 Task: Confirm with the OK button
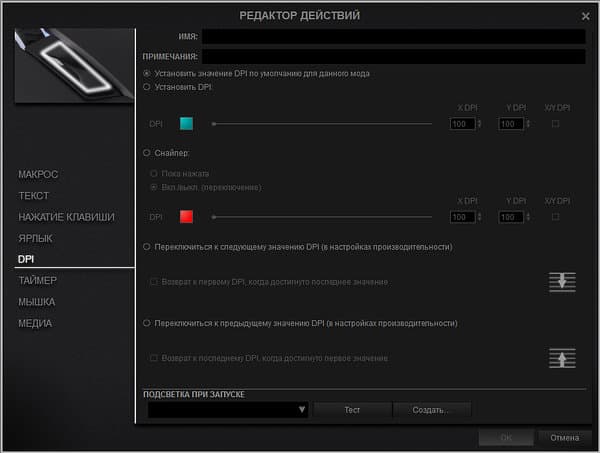(506, 438)
